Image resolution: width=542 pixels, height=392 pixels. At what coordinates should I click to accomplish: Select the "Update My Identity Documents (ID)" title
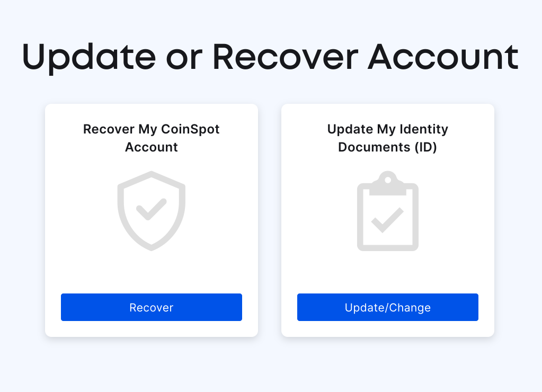point(388,138)
